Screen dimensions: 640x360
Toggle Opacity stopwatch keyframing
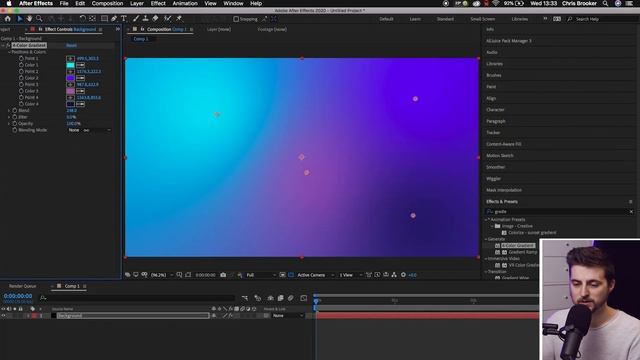point(15,123)
